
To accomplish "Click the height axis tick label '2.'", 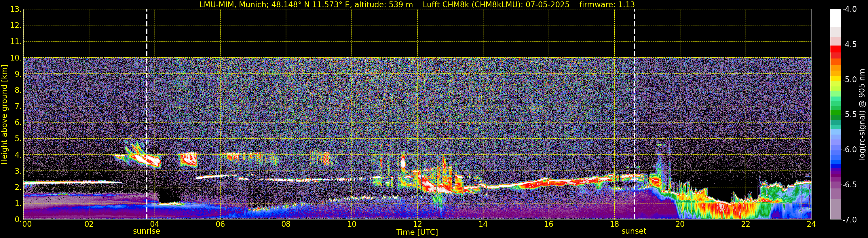I will (18, 188).
